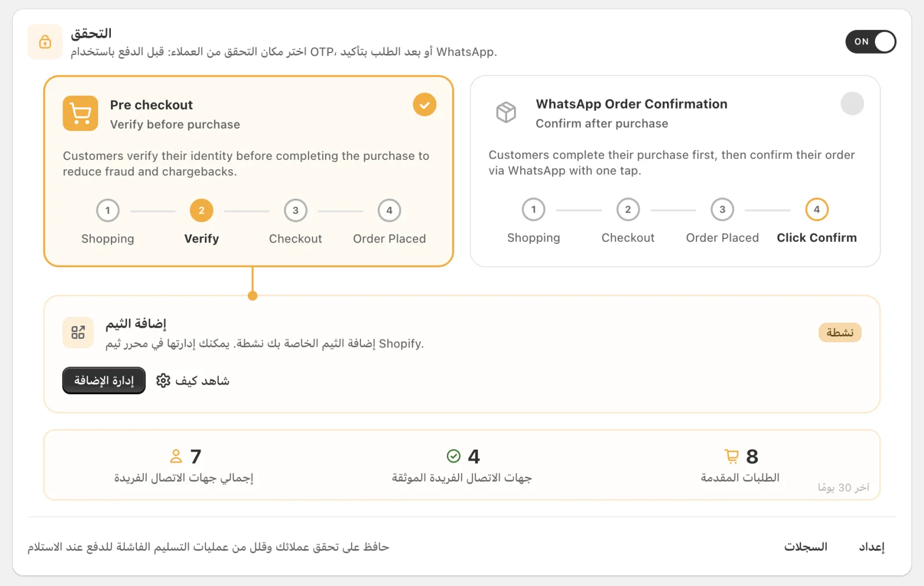Click the نشطة active status badge
This screenshot has width=924, height=586.
coord(840,333)
